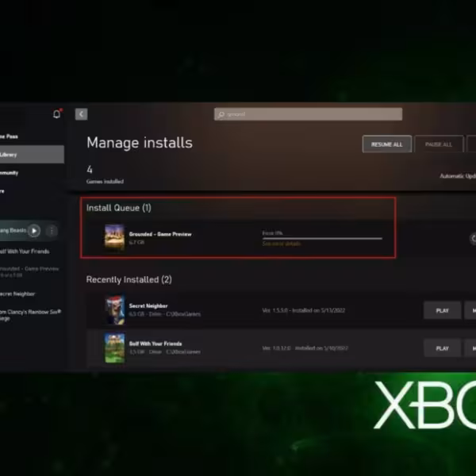Go back with the left chevron button
476x476 pixels.
click(x=82, y=114)
